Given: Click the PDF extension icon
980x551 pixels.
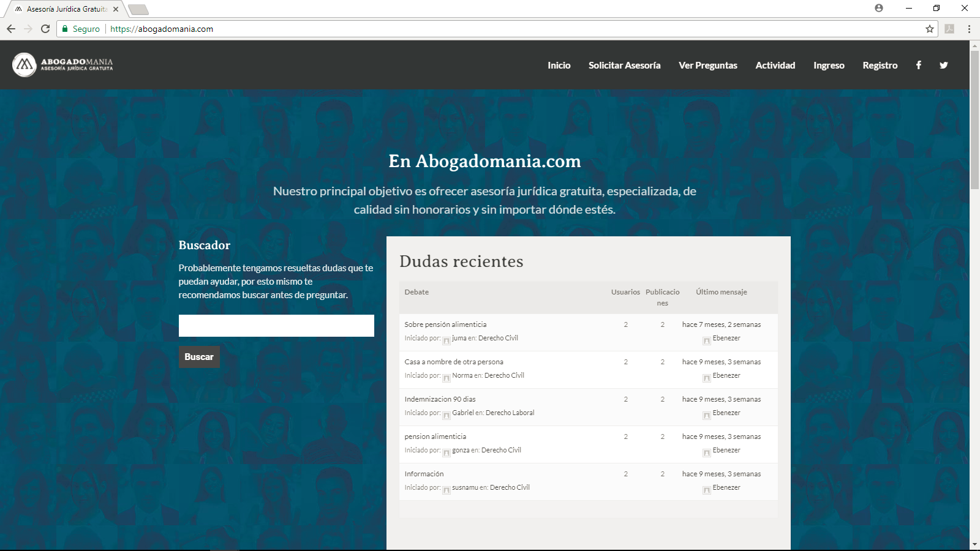Looking at the screenshot, I should 949,29.
